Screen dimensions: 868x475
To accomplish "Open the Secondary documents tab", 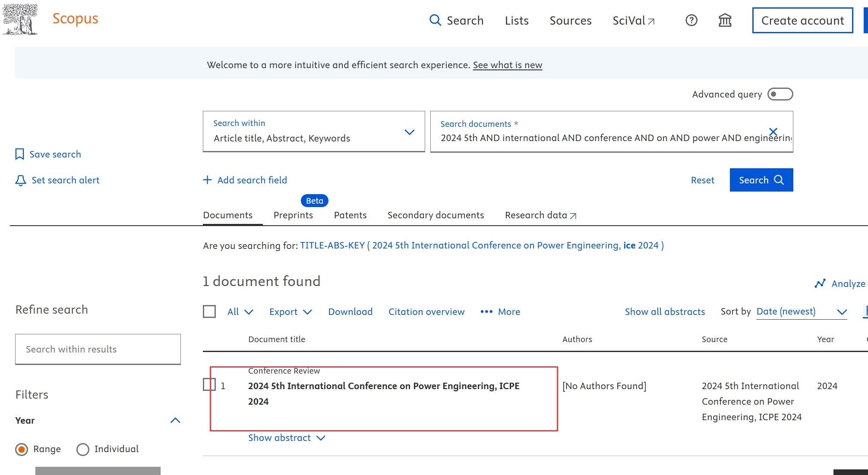I will pos(436,215).
